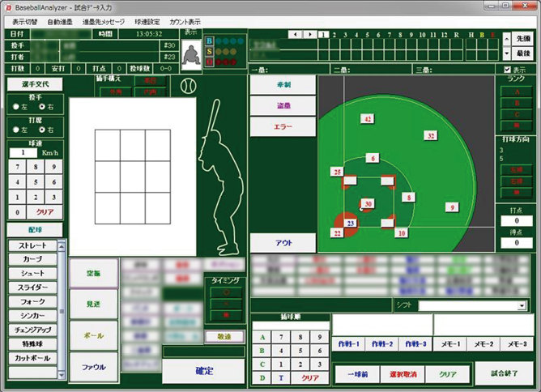Click the BaseballAnalyzer title bar app icon

(x=8, y=7)
